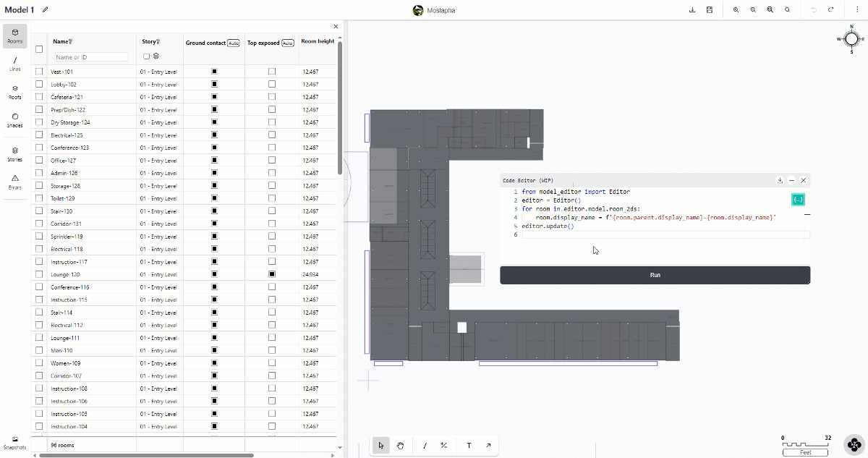
Task: Click the zoom out magnifier icon
Action: [x=753, y=10]
